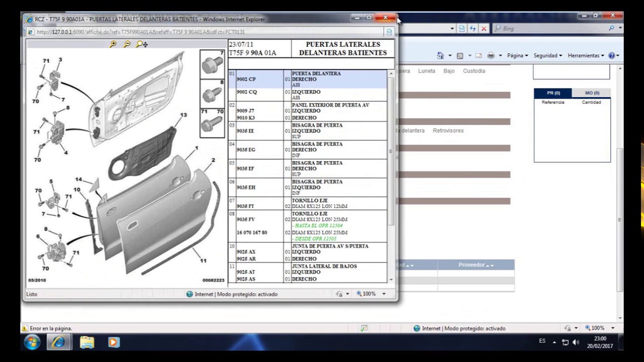Open the Bajo link
Screen dimensions: 644x362
pyautogui.click(x=449, y=71)
